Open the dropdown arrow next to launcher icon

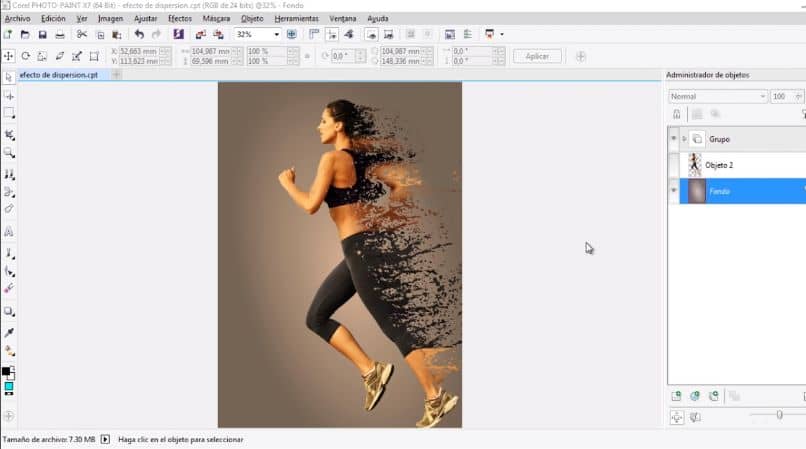pyautogui.click(x=502, y=34)
